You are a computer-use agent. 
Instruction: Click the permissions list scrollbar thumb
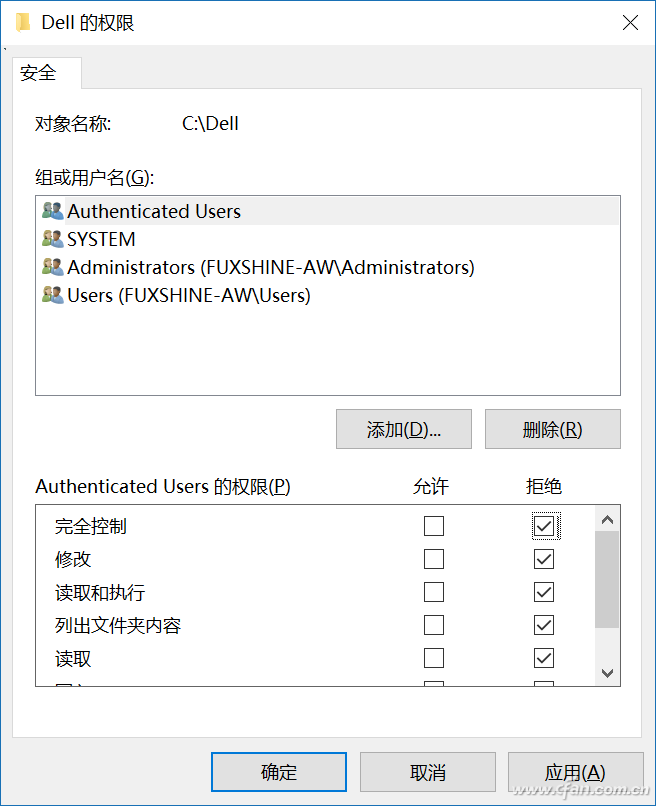607,580
